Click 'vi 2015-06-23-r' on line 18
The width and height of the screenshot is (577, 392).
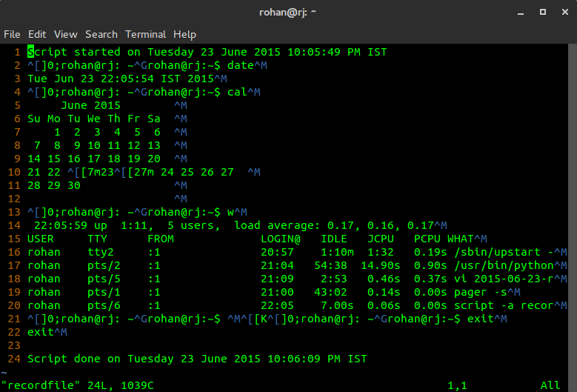[504, 279]
